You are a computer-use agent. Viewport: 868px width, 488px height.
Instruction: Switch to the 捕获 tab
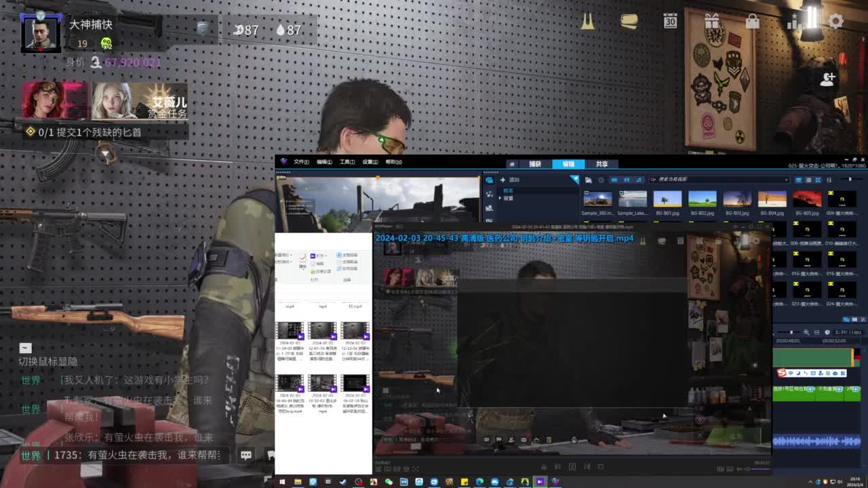[x=535, y=164]
